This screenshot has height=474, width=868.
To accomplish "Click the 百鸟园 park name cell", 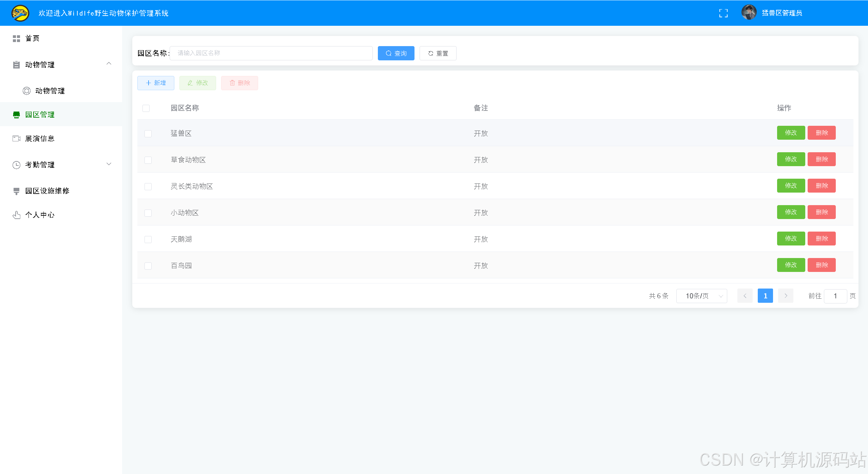I will pyautogui.click(x=181, y=266).
